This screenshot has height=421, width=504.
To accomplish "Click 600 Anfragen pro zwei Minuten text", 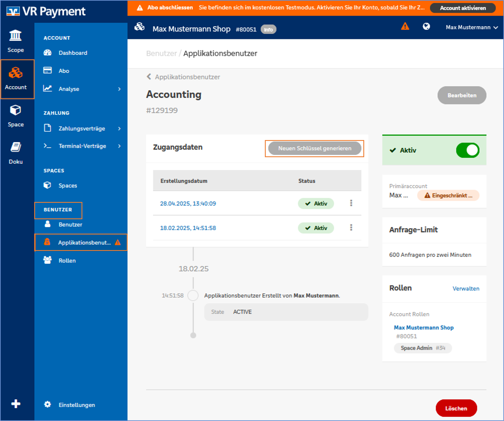I will pos(430,255).
